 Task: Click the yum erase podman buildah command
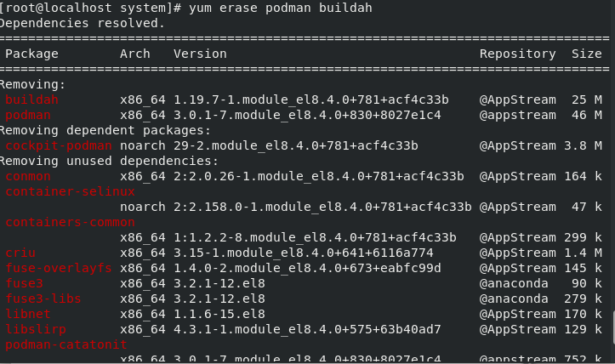[281, 8]
